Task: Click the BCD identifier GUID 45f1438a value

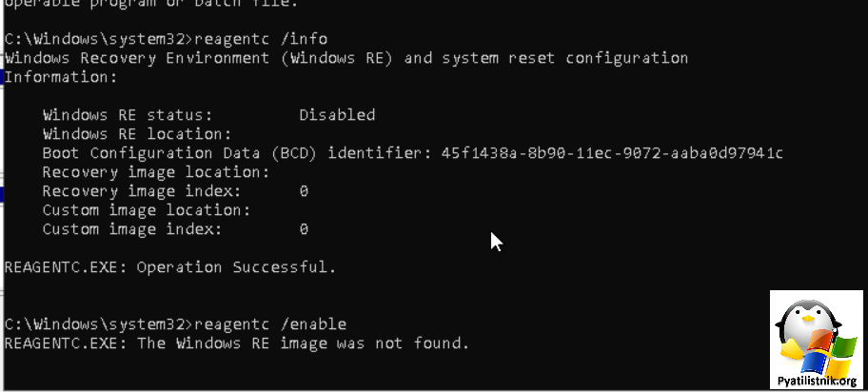Action: (x=612, y=153)
